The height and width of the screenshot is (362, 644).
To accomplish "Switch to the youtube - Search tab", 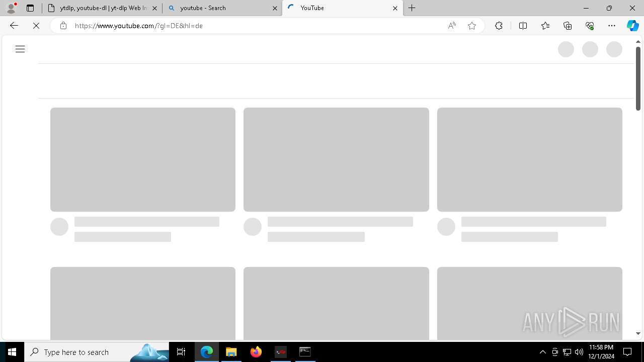I will pos(222,8).
